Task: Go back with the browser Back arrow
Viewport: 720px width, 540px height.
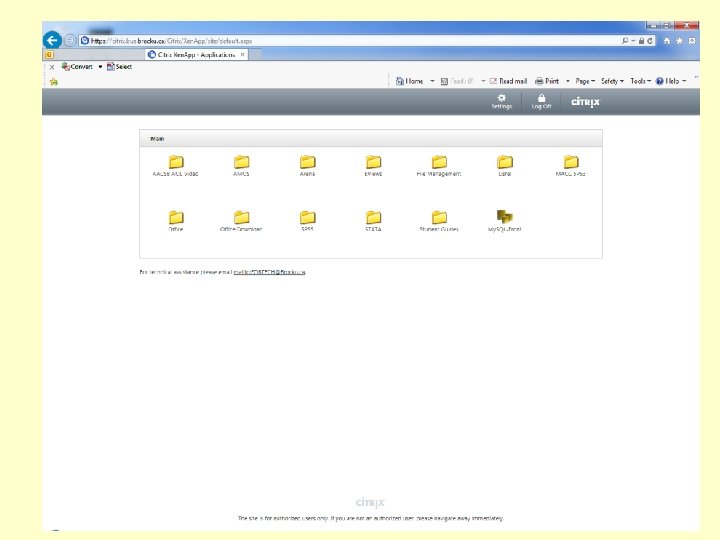Action: pyautogui.click(x=52, y=40)
